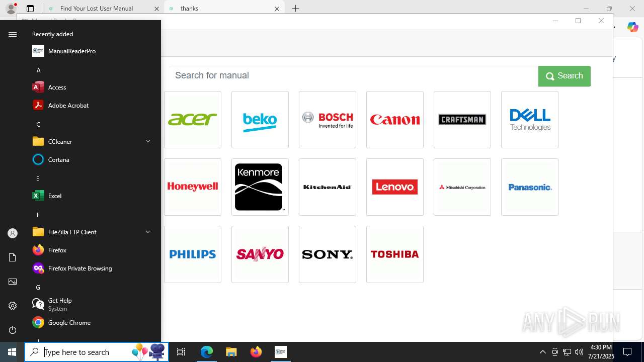
Task: Launch Google Chrome from Start menu
Action: pos(93,323)
